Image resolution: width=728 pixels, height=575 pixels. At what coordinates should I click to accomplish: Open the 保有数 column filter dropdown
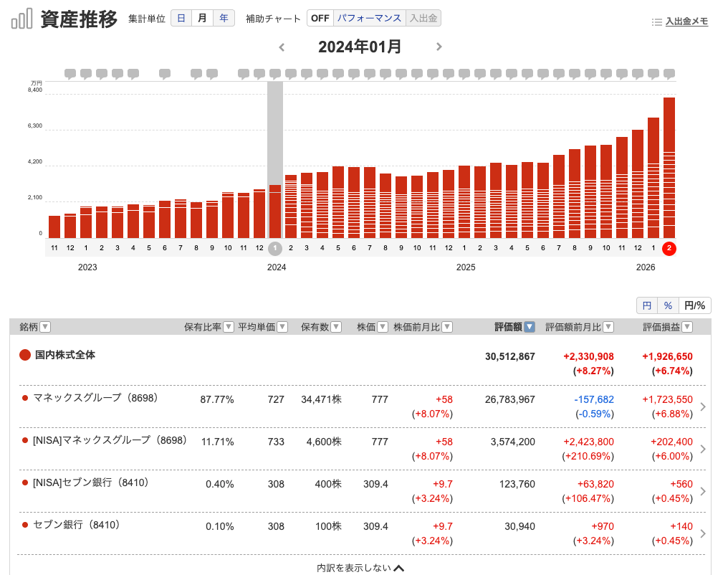click(x=337, y=326)
